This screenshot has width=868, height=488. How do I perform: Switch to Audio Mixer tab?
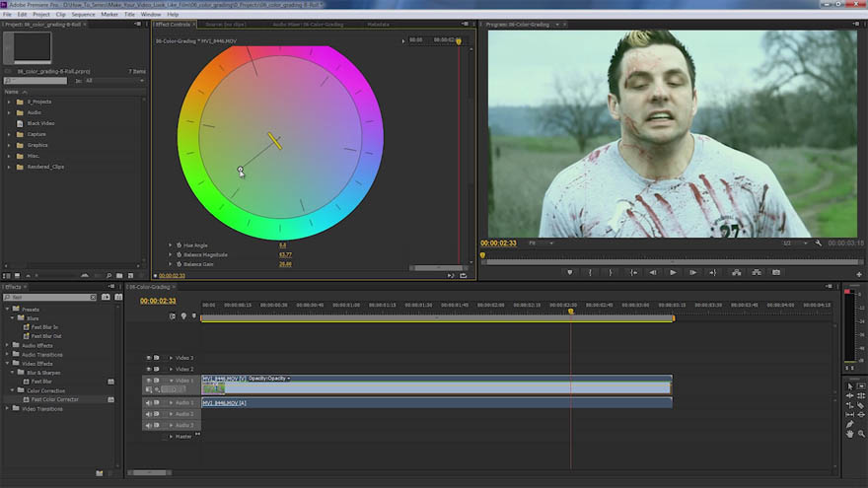coord(308,25)
